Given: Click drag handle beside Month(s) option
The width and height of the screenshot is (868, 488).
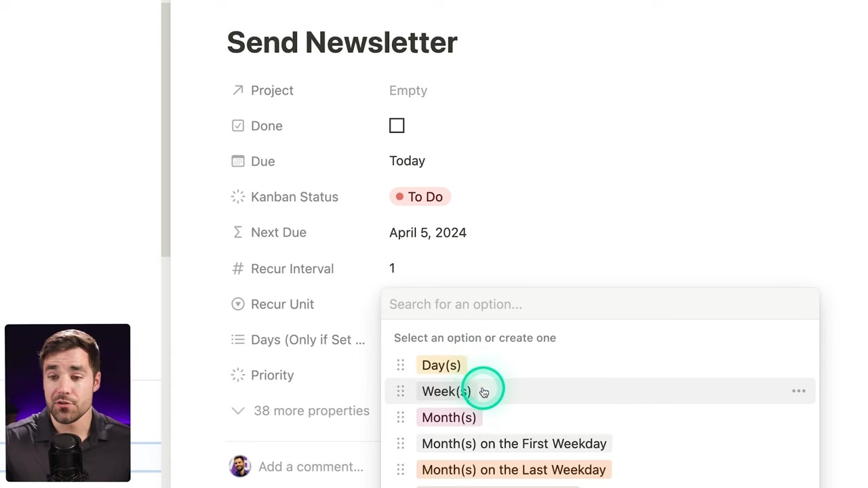Looking at the screenshot, I should 401,418.
